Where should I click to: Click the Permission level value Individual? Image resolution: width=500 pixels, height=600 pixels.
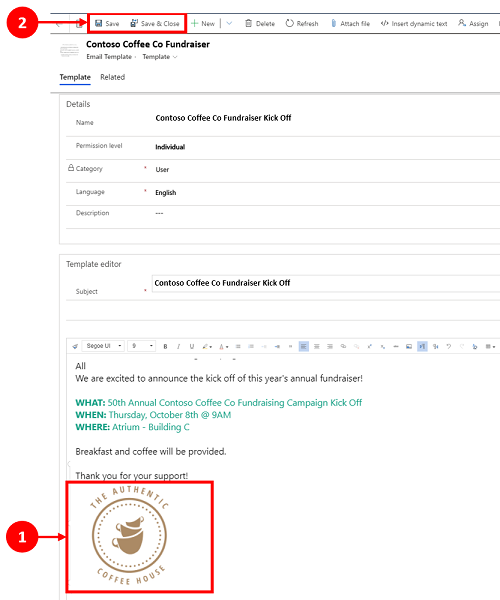point(170,147)
